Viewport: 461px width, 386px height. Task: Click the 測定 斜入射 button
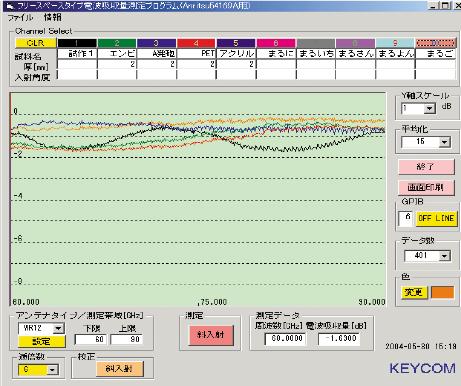211,335
